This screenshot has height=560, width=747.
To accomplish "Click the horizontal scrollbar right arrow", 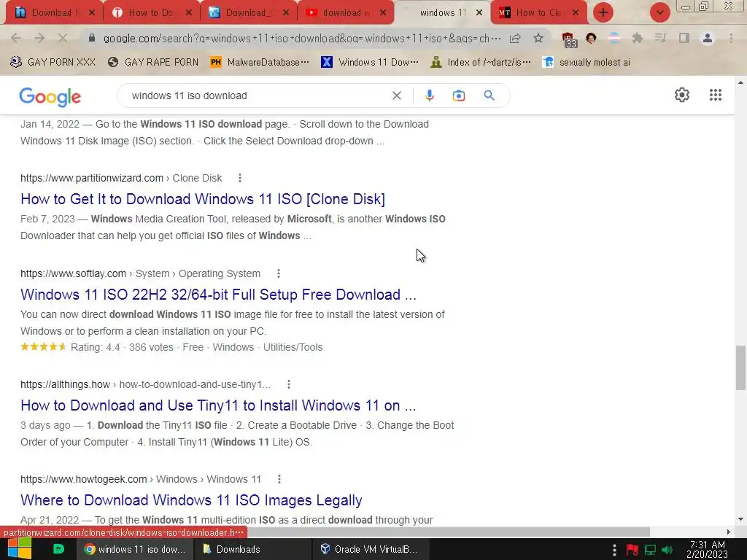I will [x=728, y=532].
